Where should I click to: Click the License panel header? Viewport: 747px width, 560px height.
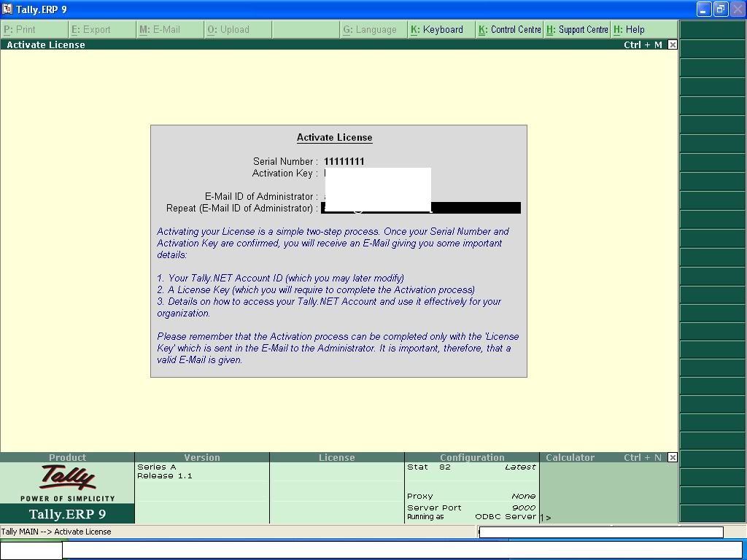[x=337, y=458]
